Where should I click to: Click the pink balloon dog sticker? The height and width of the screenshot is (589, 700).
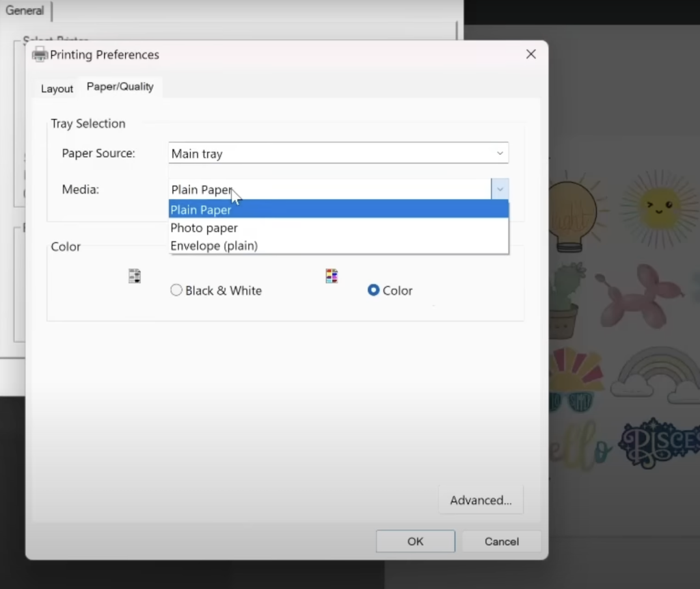click(x=636, y=294)
